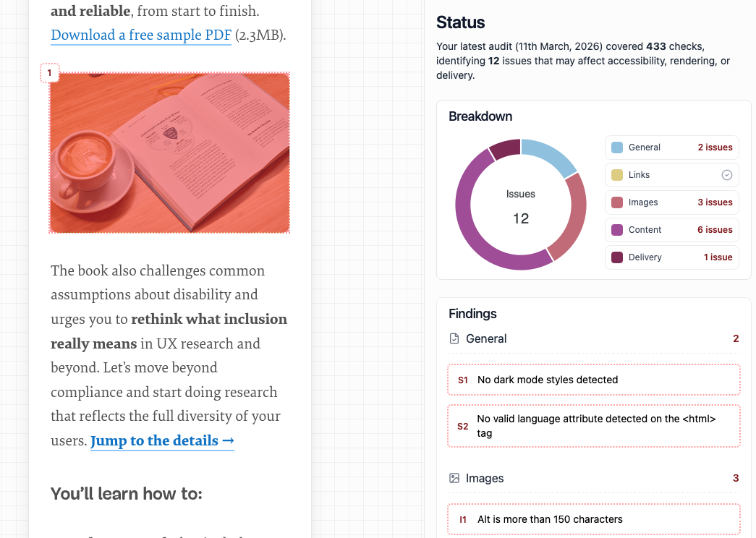The height and width of the screenshot is (538, 756).
Task: Collapse the General findings section
Action: click(x=488, y=338)
